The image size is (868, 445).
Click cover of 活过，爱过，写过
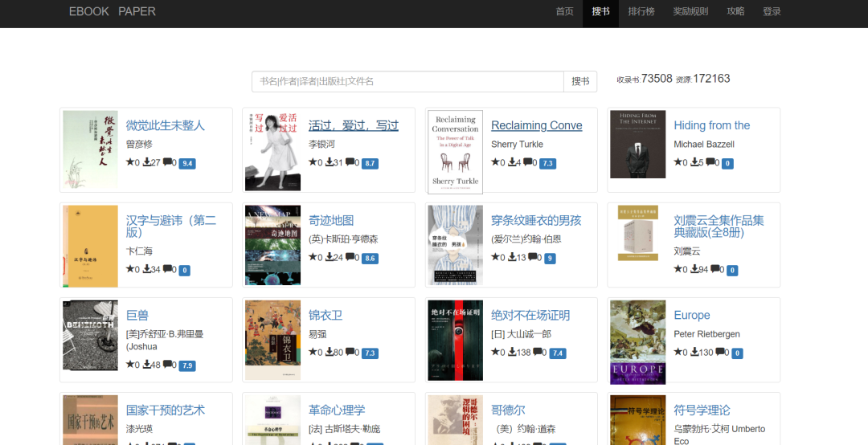point(273,150)
